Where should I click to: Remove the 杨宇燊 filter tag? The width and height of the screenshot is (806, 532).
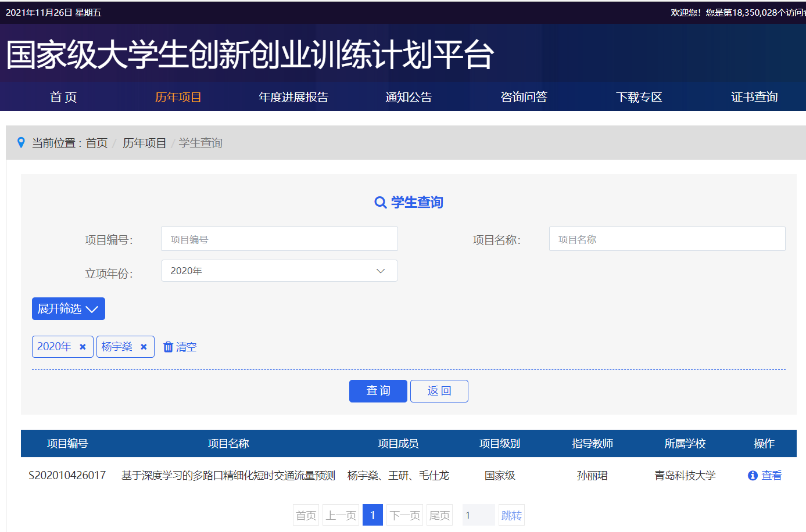[144, 347]
